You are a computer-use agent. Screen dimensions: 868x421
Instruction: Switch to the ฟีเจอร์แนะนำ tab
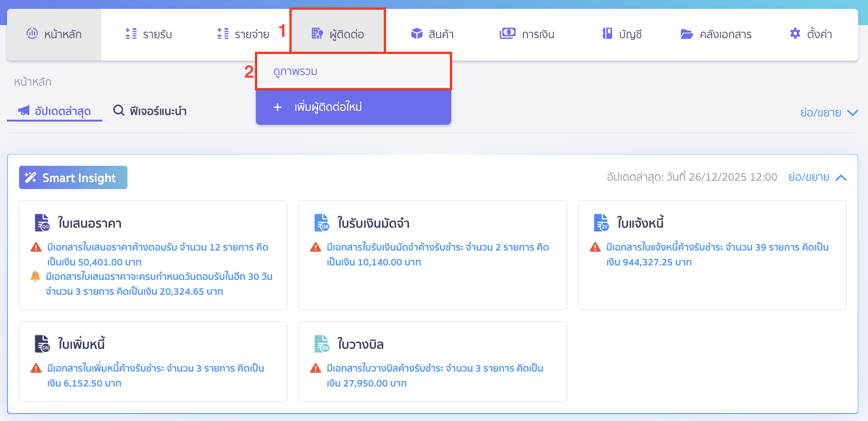(x=150, y=111)
